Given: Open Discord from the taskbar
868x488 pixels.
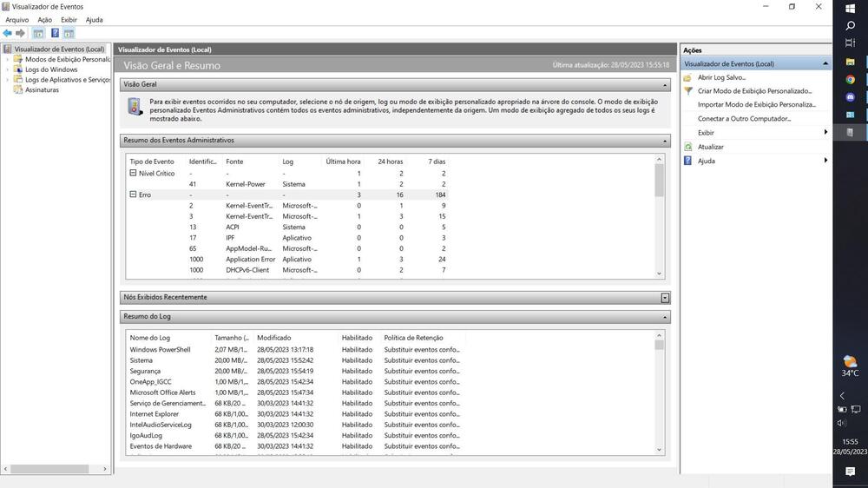Looking at the screenshot, I should click(x=850, y=97).
